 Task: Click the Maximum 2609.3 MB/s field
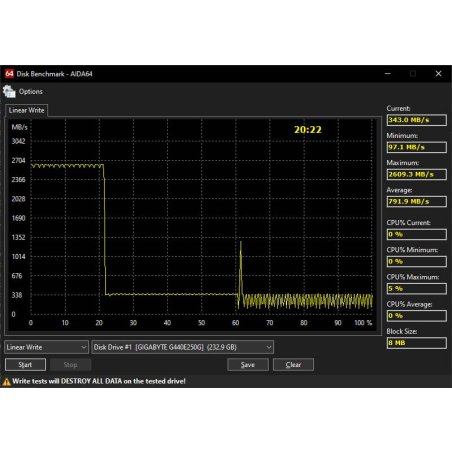pyautogui.click(x=416, y=174)
